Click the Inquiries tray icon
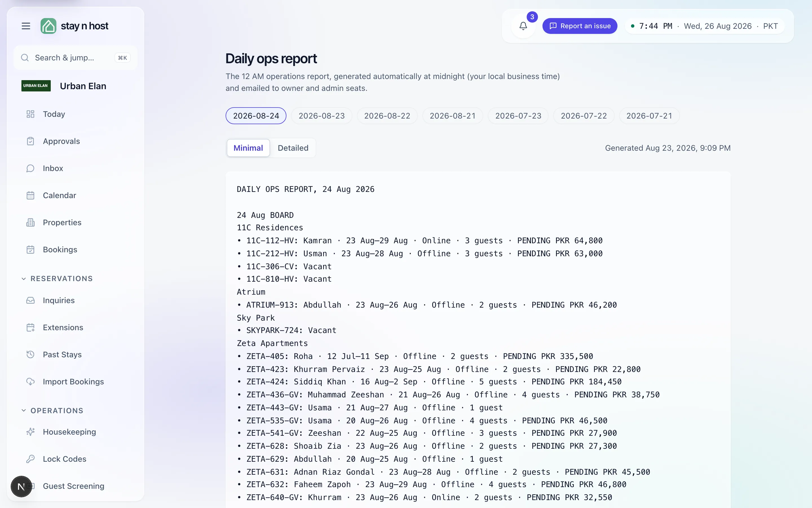This screenshot has width=812, height=508. point(30,300)
